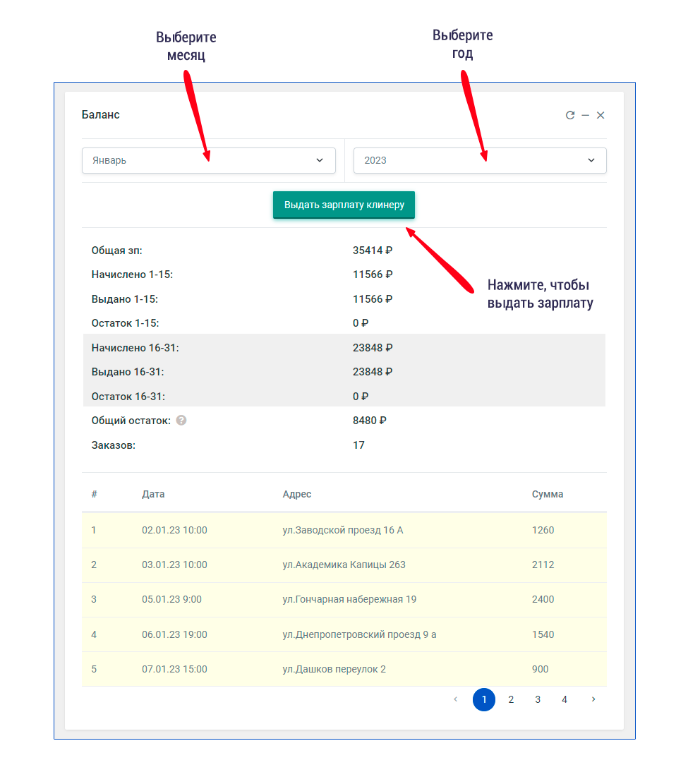Click the sum value 2112
The image size is (688, 784).
[543, 565]
